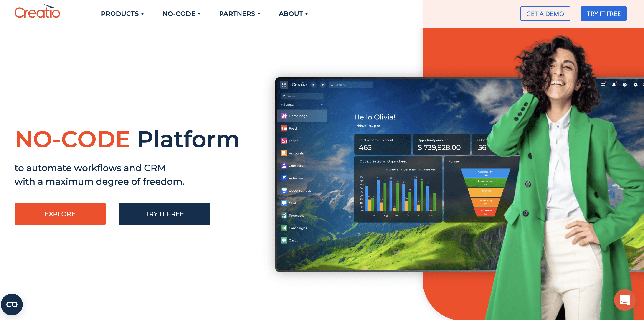Toggle the Closed won legend item
Screen dimensions: 644x320
point(427,170)
